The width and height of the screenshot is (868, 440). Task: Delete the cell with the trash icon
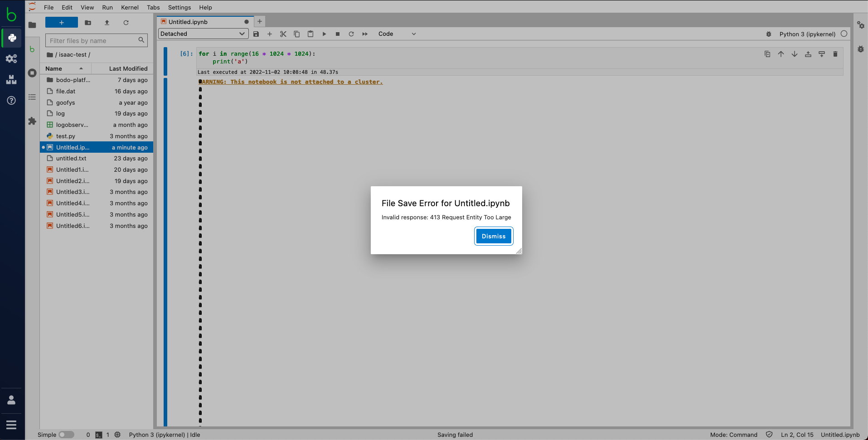point(835,54)
